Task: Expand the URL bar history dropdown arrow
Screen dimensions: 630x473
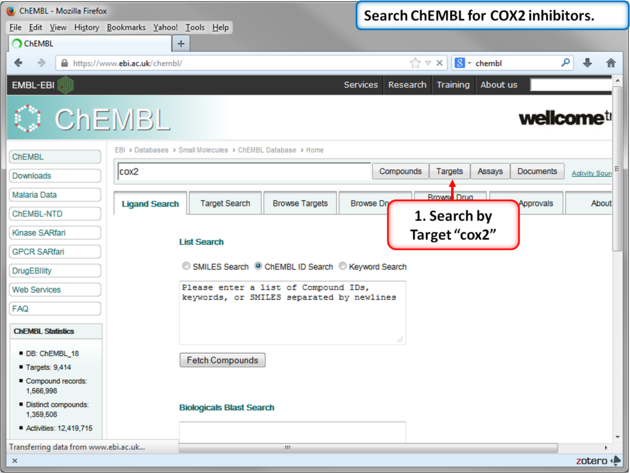Action: (x=427, y=63)
